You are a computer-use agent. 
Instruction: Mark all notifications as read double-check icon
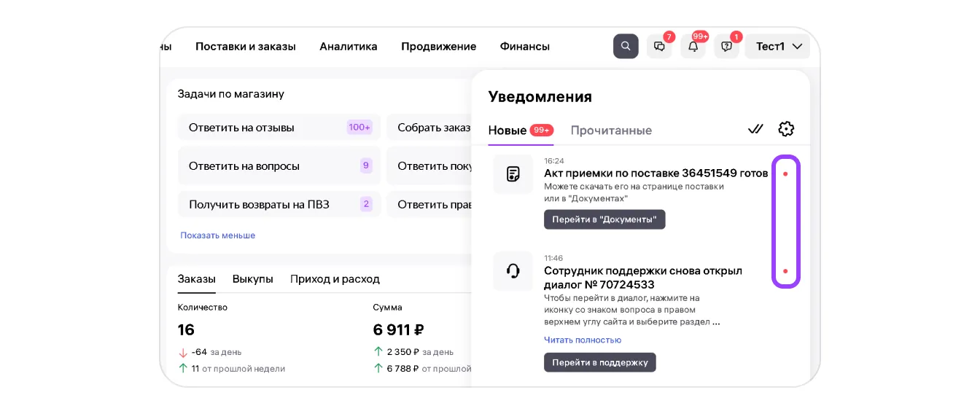tap(755, 129)
